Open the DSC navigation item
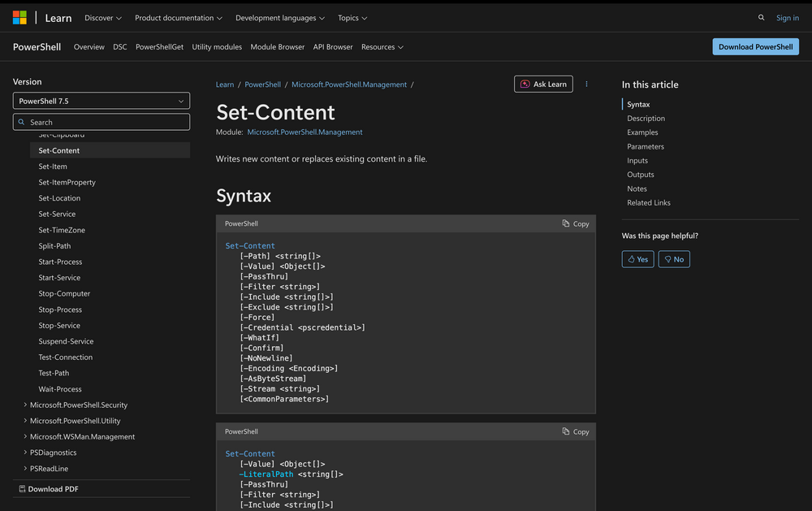The image size is (812, 511). point(120,47)
